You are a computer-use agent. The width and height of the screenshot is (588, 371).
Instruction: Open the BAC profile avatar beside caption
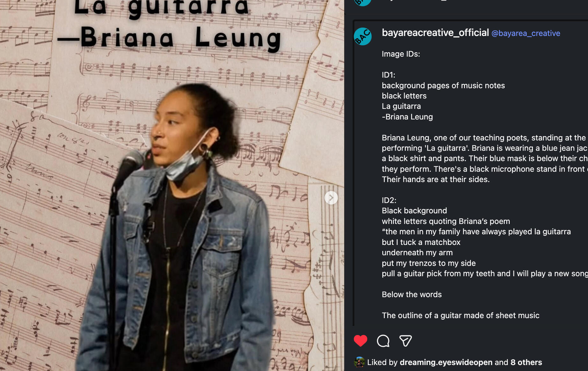363,36
